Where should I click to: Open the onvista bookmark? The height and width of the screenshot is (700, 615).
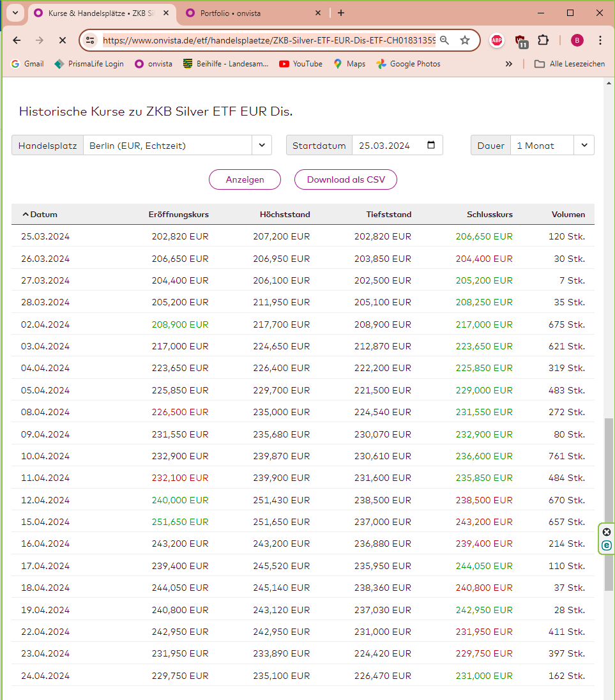(x=153, y=64)
